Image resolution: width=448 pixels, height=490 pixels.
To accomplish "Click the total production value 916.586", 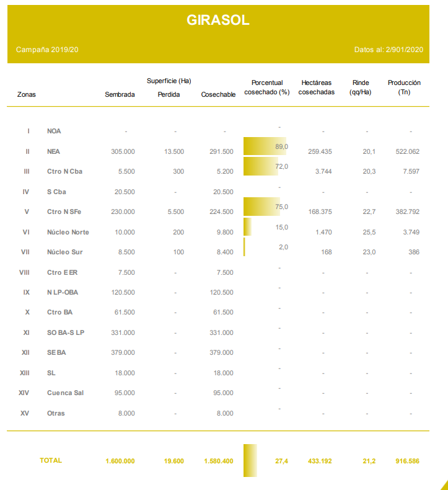I will [x=407, y=461].
